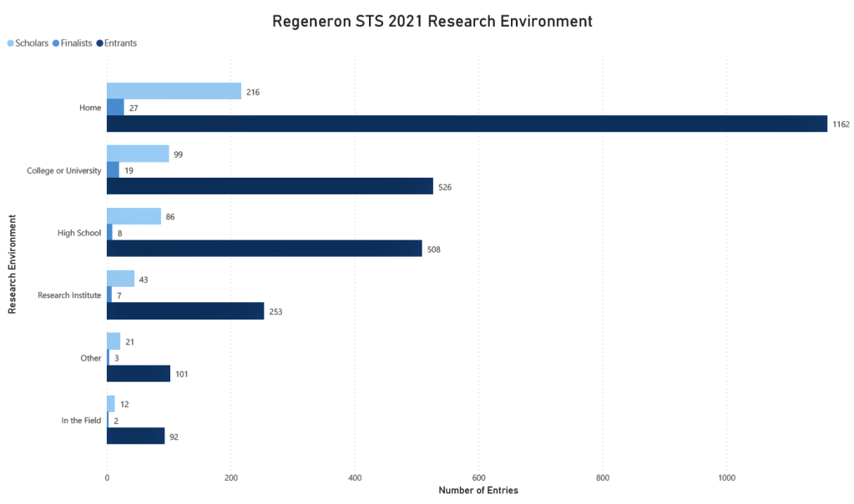Click the Number of Entries axis title

(478, 491)
